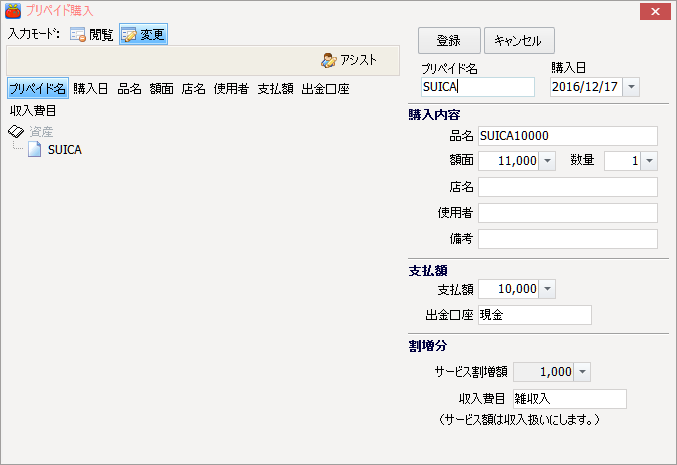This screenshot has width=677, height=465.
Task: Open the 額面 dropdown arrow
Action: click(547, 161)
